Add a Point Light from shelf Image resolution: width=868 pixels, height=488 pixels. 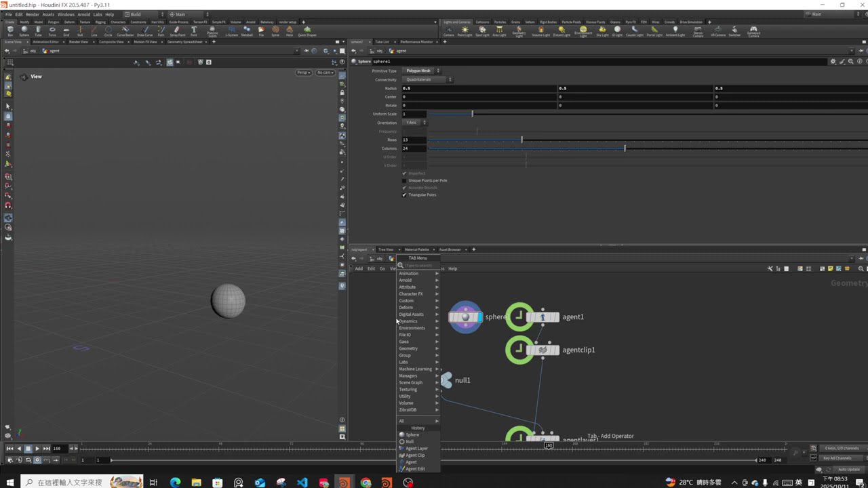point(465,31)
